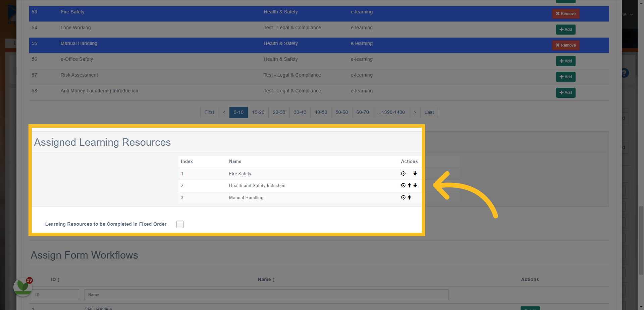The width and height of the screenshot is (644, 310).
Task: Select the 0-10 page range
Action: click(238, 113)
